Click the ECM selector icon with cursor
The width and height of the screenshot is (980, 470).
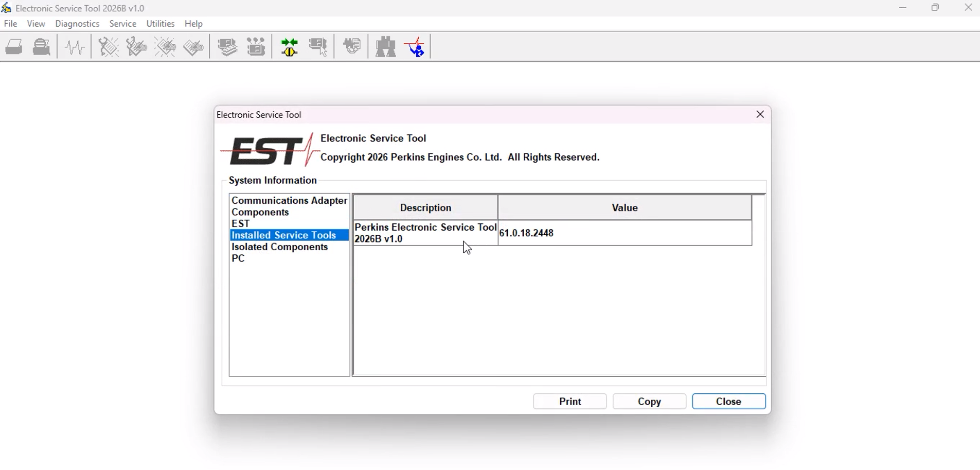319,47
